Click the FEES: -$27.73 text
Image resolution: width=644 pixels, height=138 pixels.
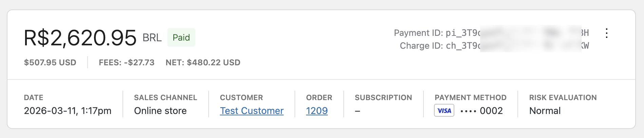[127, 63]
